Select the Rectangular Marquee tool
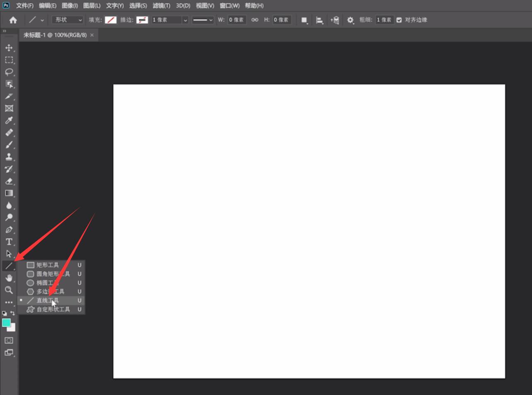The image size is (532, 395). [9, 60]
